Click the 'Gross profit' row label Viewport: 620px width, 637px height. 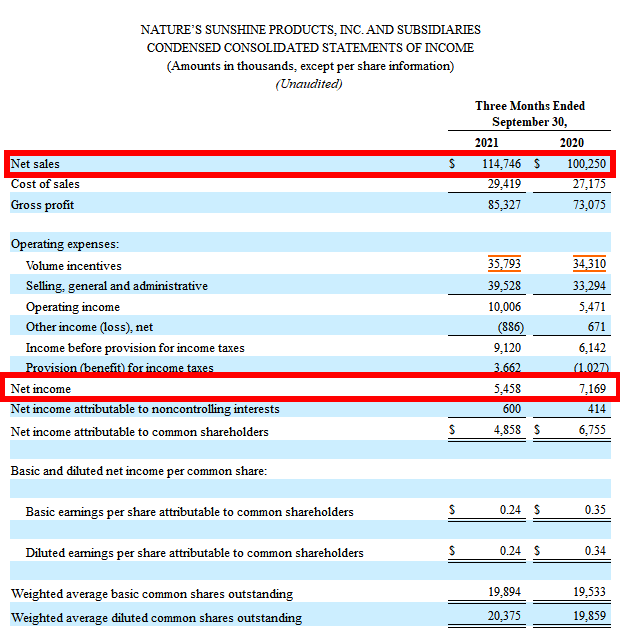(42, 205)
